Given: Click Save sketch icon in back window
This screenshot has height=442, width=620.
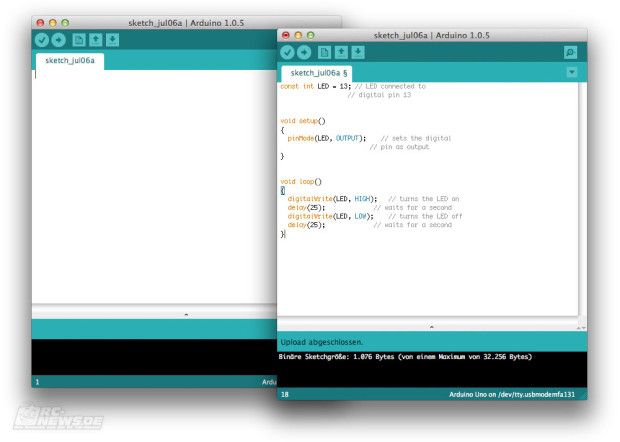Looking at the screenshot, I should [x=112, y=40].
